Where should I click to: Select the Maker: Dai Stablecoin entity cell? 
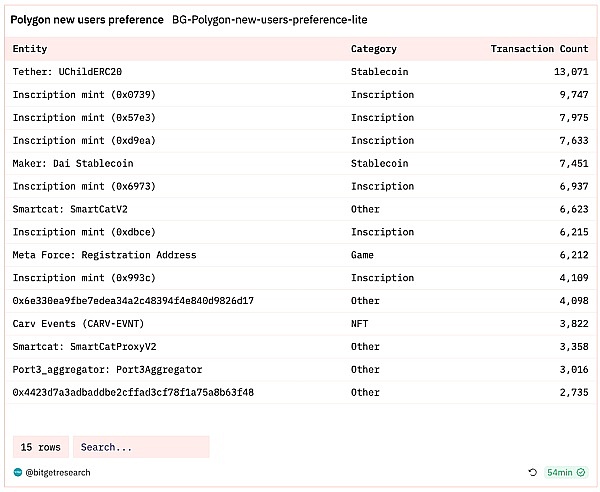73,163
